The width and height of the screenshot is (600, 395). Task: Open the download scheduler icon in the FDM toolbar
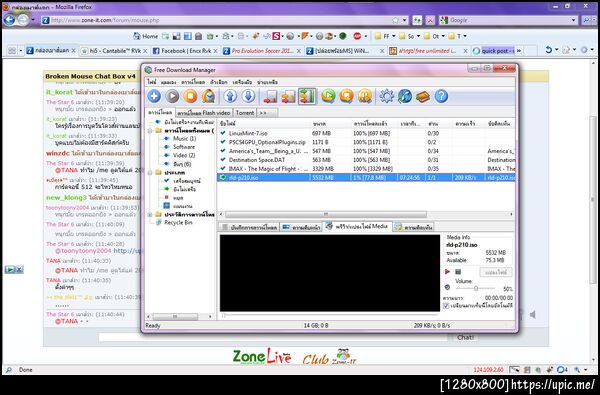pos(209,96)
